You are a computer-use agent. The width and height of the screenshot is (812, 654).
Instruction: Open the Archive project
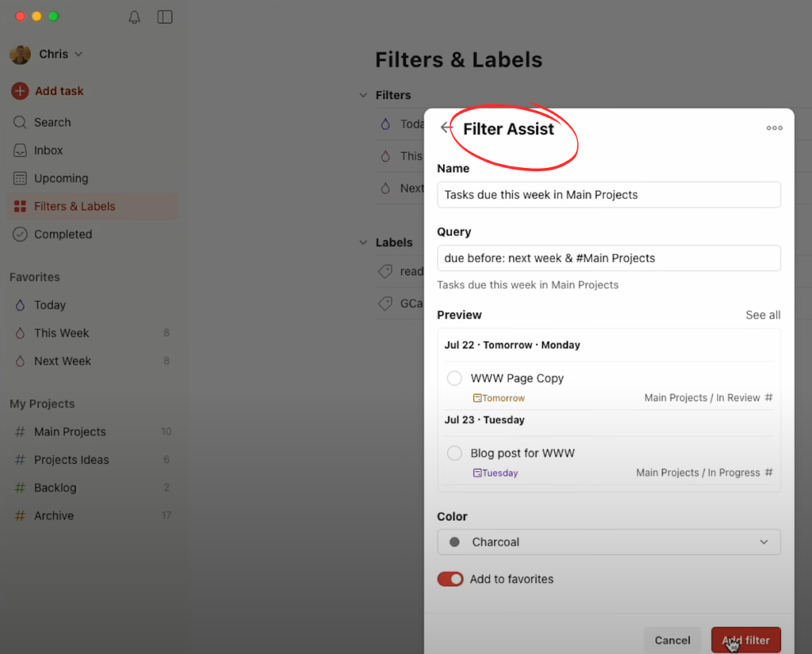[93, 515]
